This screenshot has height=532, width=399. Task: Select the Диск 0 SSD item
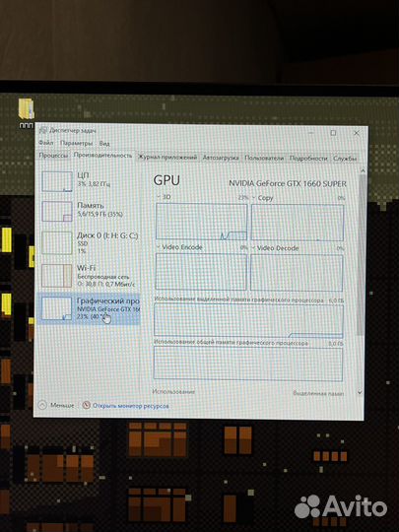coord(88,242)
